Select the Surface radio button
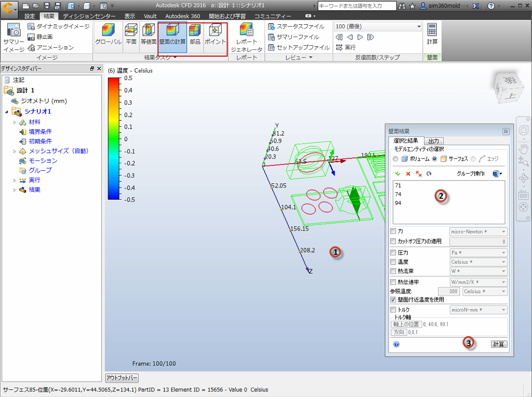The image size is (532, 397). point(434,159)
